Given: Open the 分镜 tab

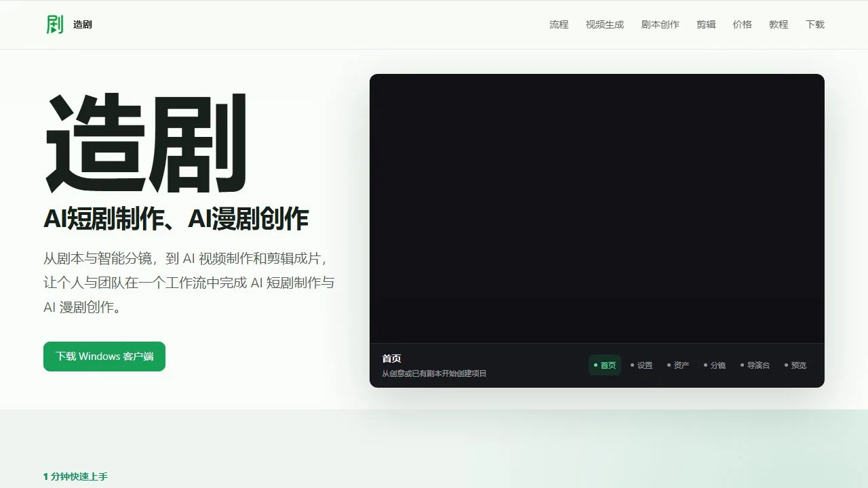Looking at the screenshot, I should [x=715, y=365].
